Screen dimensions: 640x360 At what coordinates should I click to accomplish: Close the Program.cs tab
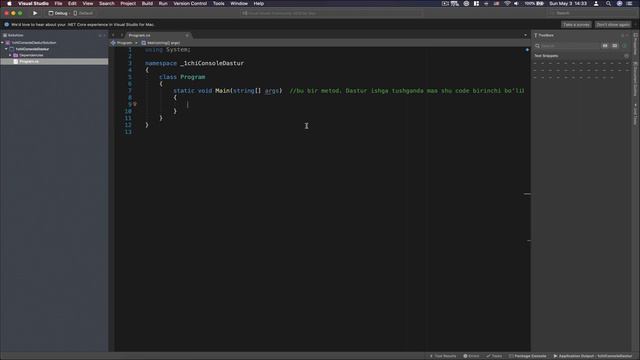[x=187, y=36]
